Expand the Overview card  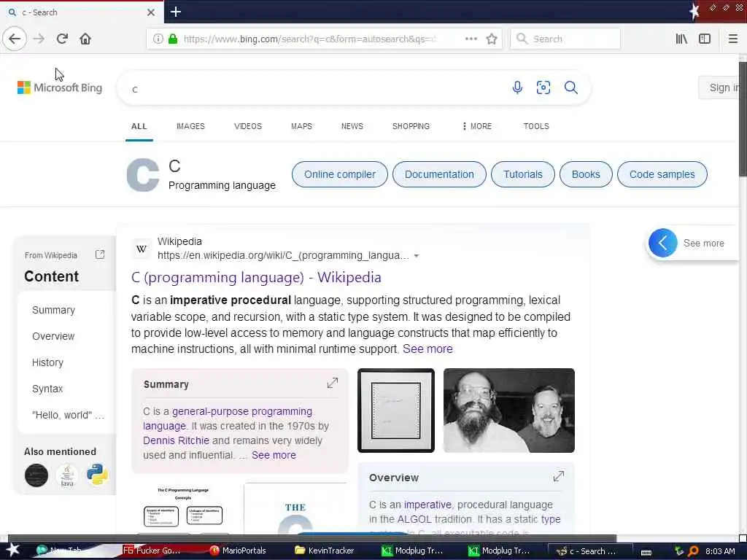pyautogui.click(x=558, y=476)
